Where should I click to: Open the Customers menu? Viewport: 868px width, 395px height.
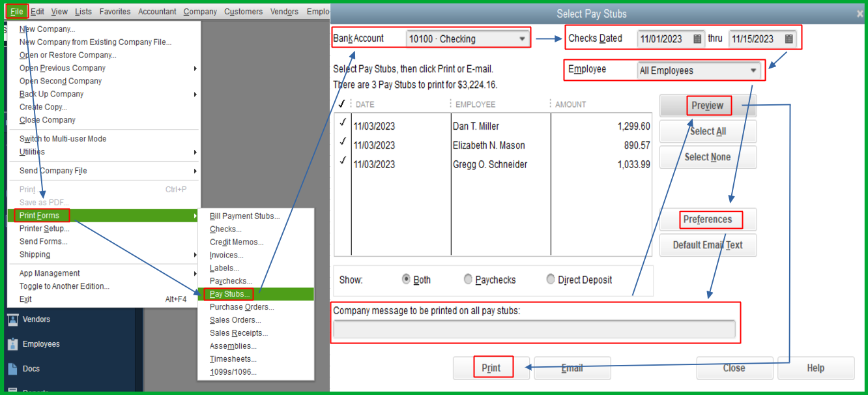click(243, 11)
